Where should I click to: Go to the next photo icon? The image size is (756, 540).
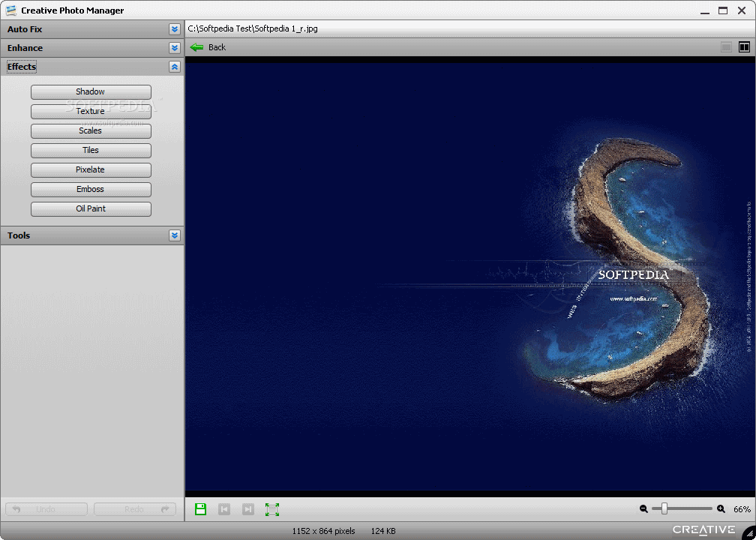pyautogui.click(x=247, y=509)
